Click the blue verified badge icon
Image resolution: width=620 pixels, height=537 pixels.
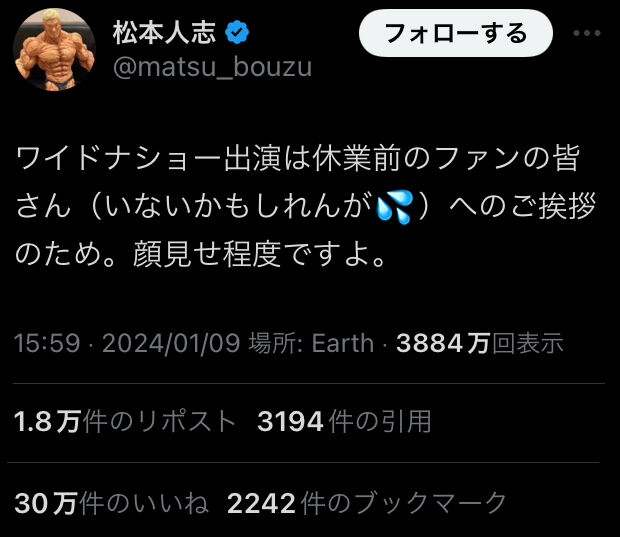pyautogui.click(x=237, y=33)
